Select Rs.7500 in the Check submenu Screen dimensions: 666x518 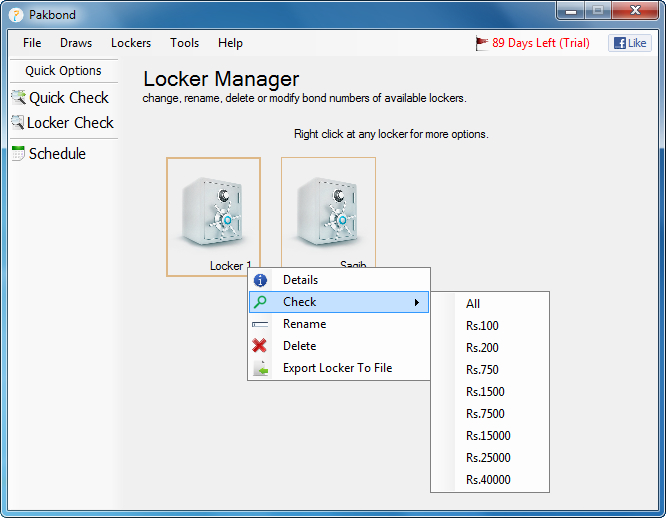(x=490, y=414)
